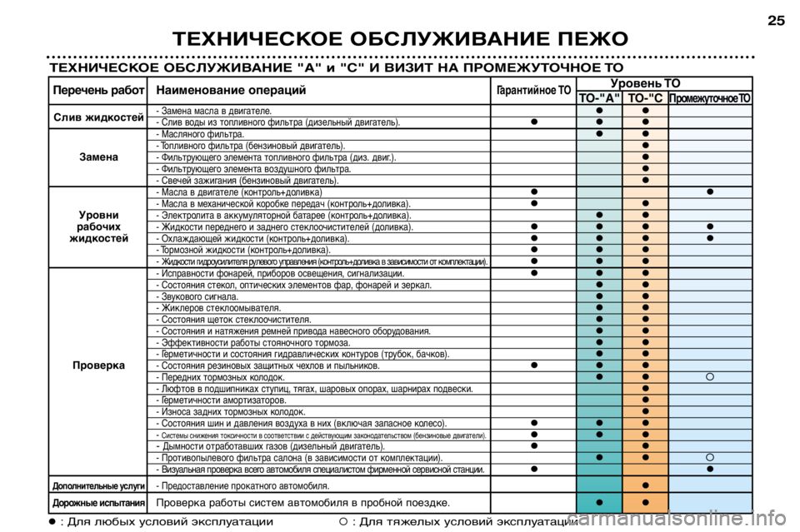Click the filled dot beside "Для любых условий эксплуатации"
The width and height of the screenshot is (800, 532).
[52, 522]
